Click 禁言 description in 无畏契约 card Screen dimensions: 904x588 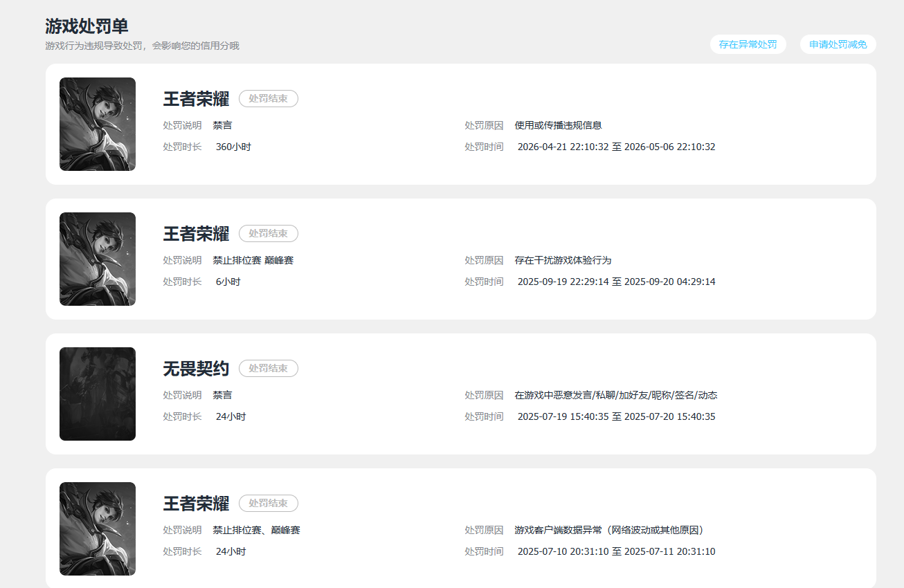(x=222, y=395)
